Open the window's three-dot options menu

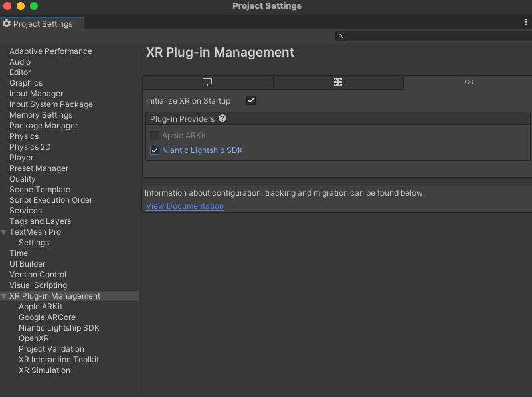coord(526,23)
